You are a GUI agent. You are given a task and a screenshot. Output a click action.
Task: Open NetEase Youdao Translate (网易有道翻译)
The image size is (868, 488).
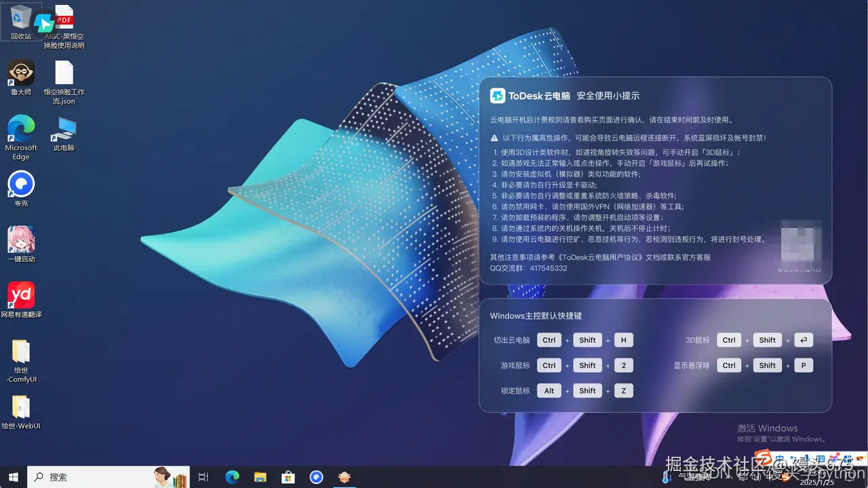tap(21, 295)
